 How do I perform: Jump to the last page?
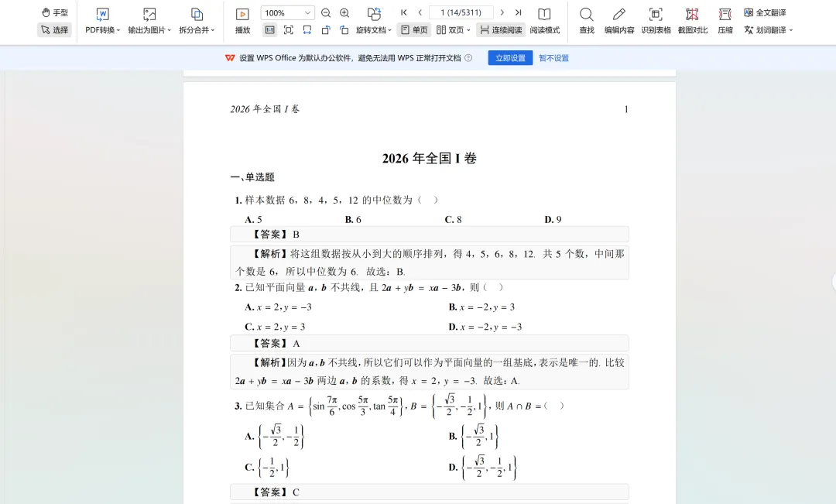click(x=518, y=12)
